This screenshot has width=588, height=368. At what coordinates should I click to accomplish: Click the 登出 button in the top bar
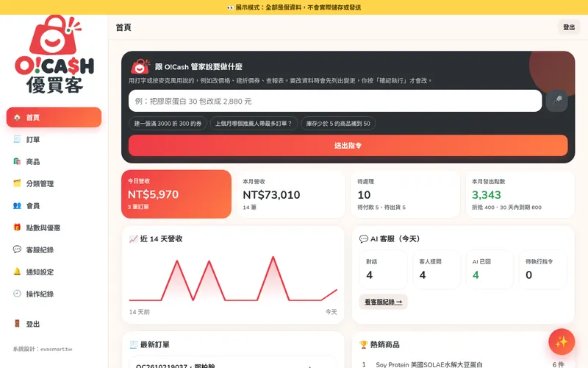569,27
